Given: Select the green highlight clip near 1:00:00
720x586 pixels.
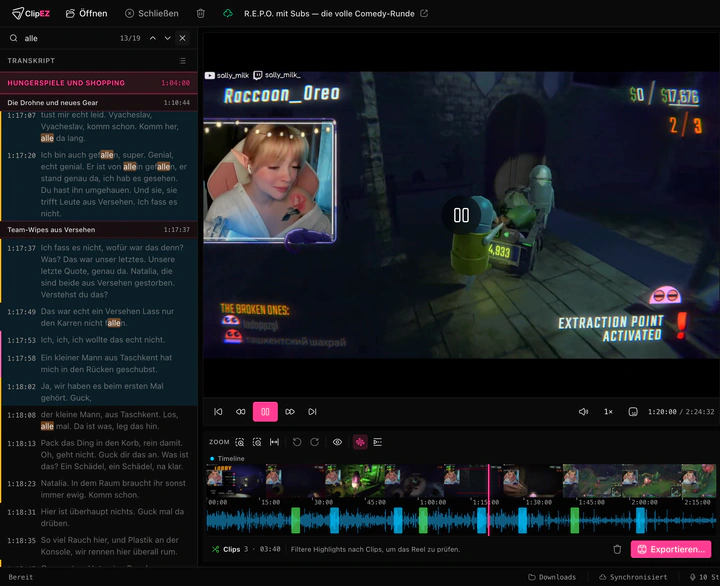Looking at the screenshot, I should tap(423, 520).
